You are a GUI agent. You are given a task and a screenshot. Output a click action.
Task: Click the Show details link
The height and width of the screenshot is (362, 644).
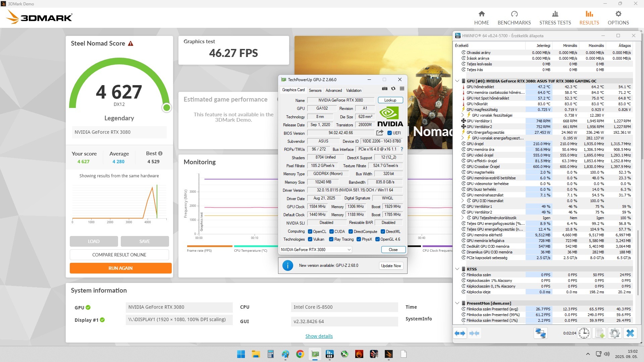coord(319,336)
